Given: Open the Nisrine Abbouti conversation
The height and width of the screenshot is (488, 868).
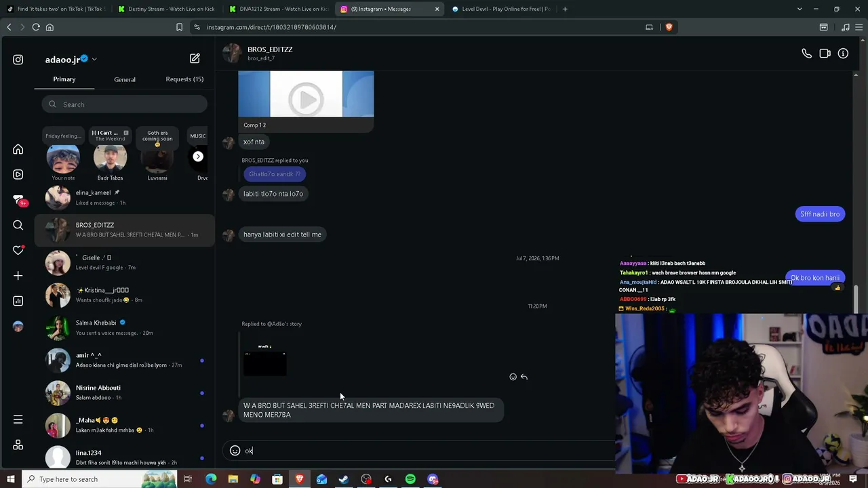Looking at the screenshot, I should coord(125,392).
